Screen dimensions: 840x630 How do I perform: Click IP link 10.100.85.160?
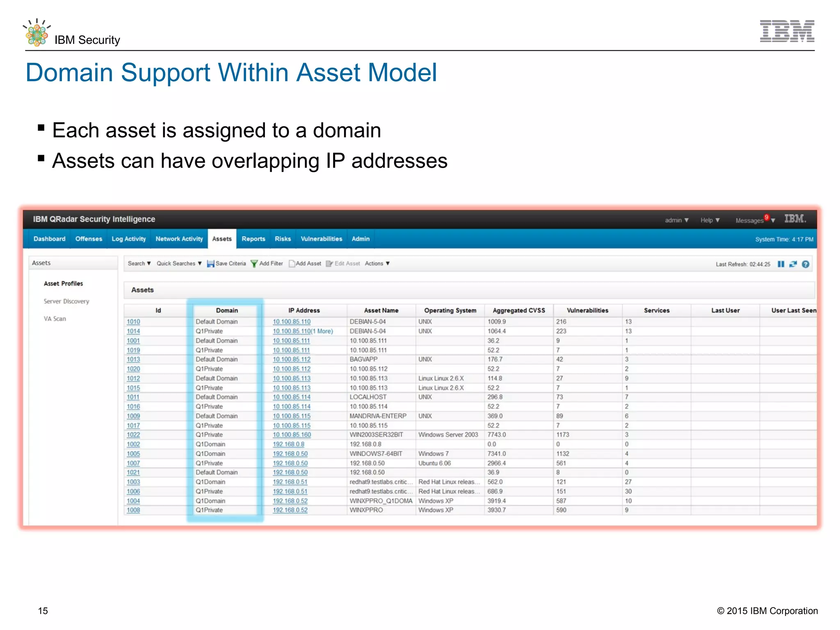point(292,435)
